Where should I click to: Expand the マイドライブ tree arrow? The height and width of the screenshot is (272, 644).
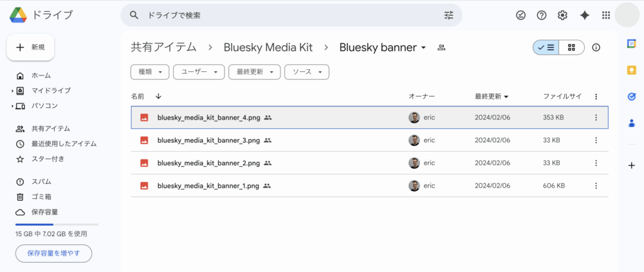pos(13,91)
